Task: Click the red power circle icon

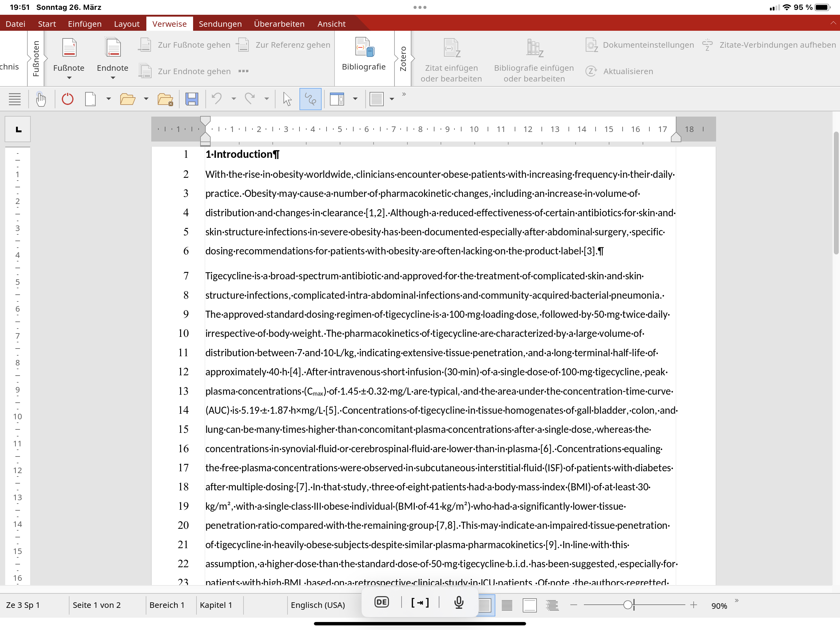Action: click(68, 99)
